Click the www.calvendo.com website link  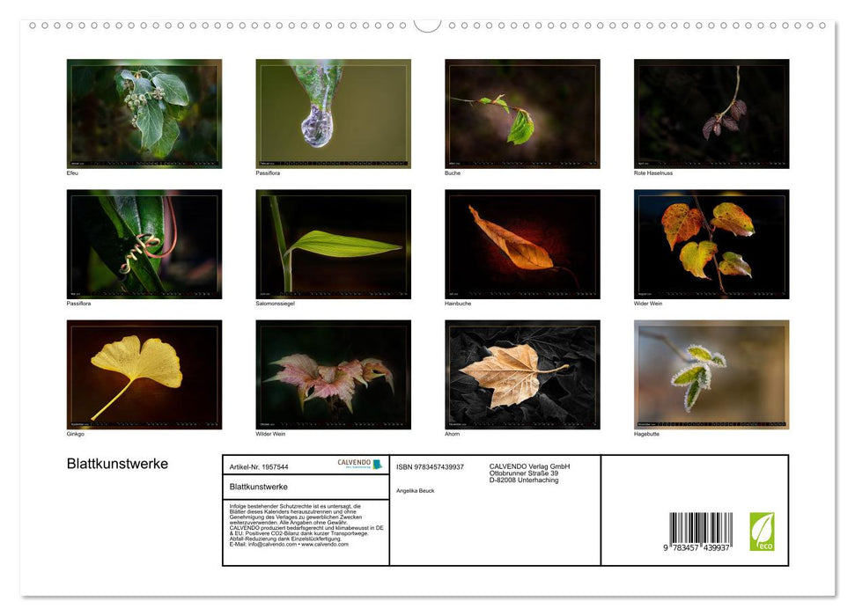[325, 546]
